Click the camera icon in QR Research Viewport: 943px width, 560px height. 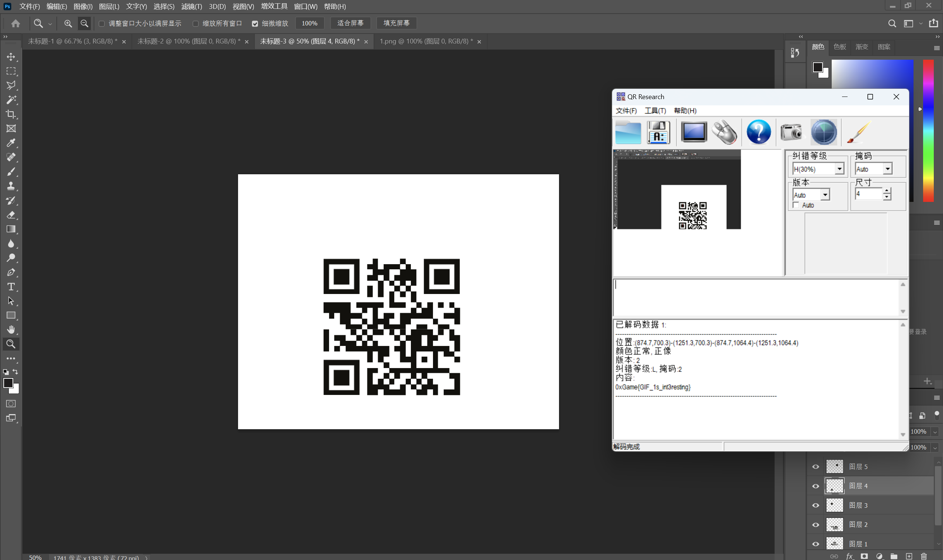coord(791,133)
